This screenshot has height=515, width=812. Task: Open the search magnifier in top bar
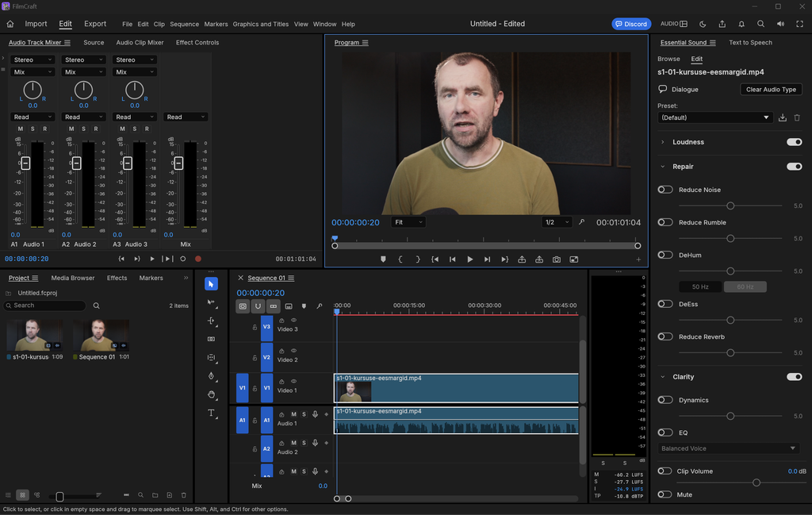[760, 24]
